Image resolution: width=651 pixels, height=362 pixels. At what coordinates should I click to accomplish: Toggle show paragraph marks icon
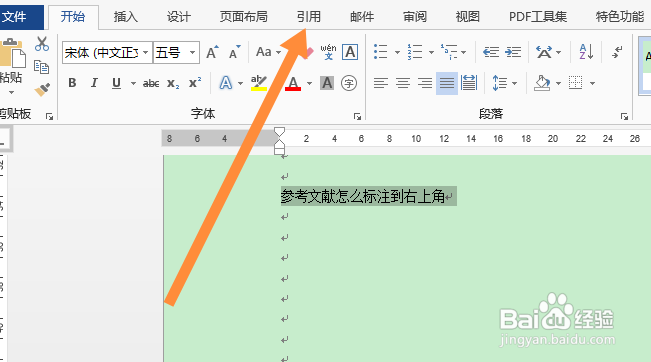617,52
